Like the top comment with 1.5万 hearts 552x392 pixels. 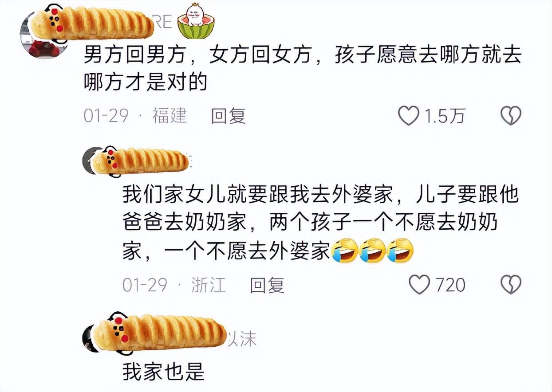pos(408,116)
